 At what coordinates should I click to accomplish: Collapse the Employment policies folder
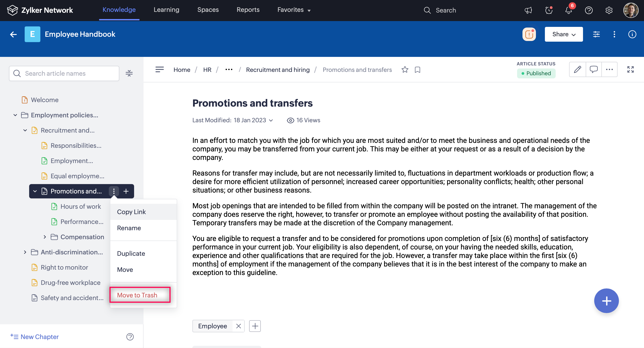15,115
